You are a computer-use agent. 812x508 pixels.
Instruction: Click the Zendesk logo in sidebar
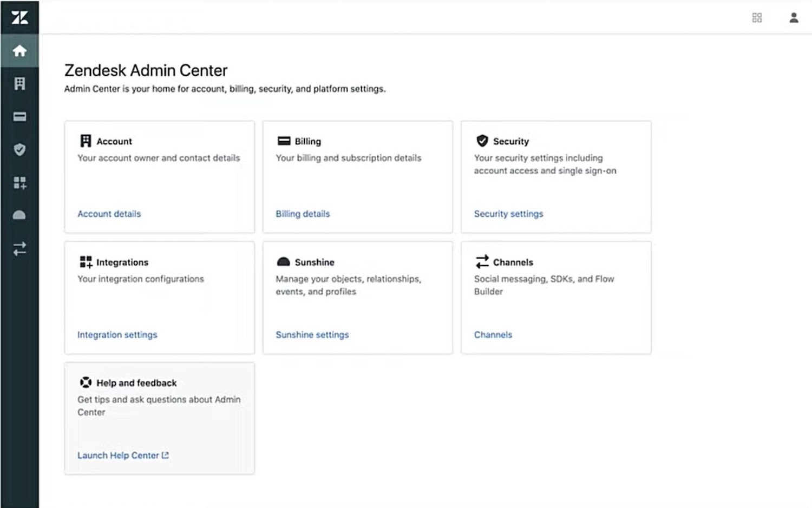19,18
